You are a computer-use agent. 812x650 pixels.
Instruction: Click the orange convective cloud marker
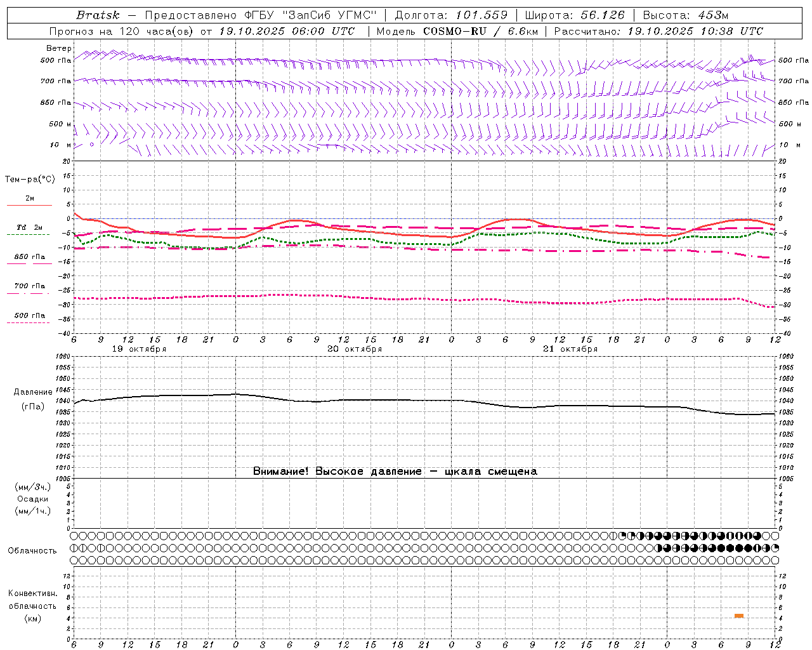(739, 616)
